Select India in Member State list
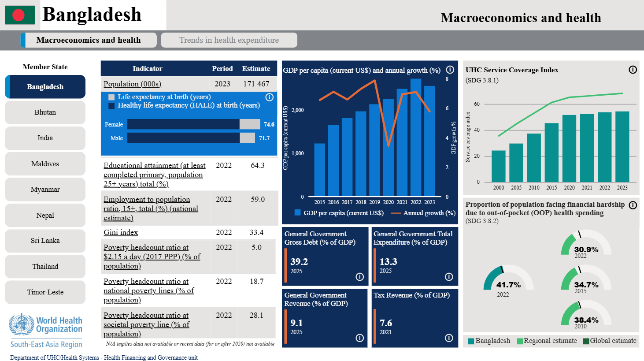Screen dimensions: 644x361 pos(45,138)
